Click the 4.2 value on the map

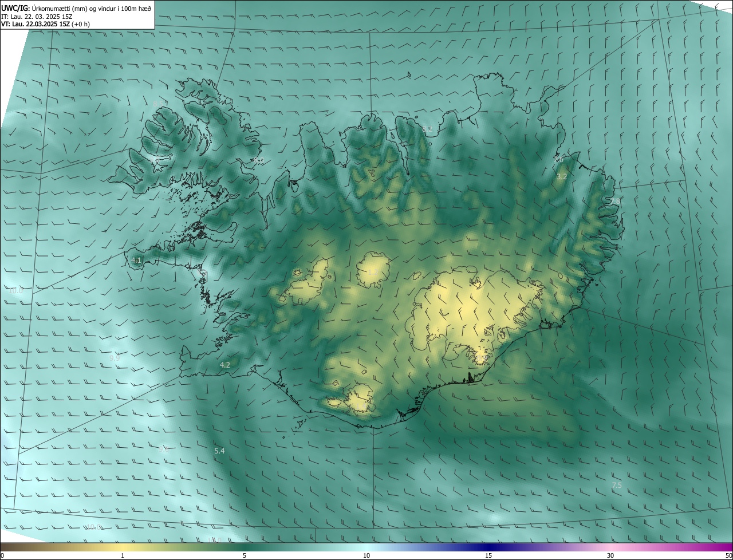[225, 365]
